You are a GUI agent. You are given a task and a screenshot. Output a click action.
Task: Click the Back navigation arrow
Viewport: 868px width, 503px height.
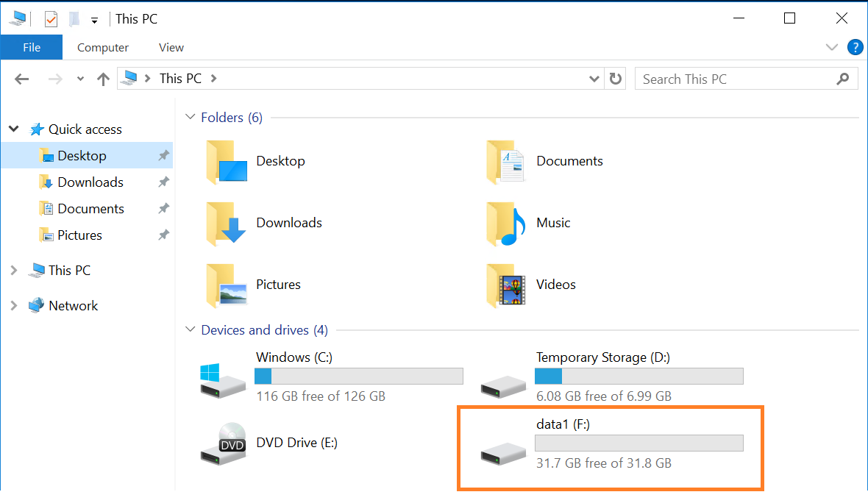[22, 79]
